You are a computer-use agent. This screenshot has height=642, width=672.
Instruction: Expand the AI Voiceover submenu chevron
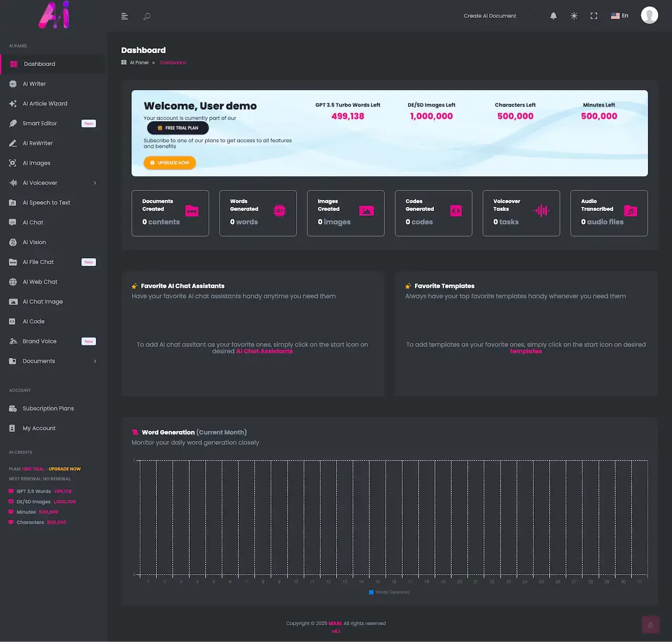[x=95, y=183]
